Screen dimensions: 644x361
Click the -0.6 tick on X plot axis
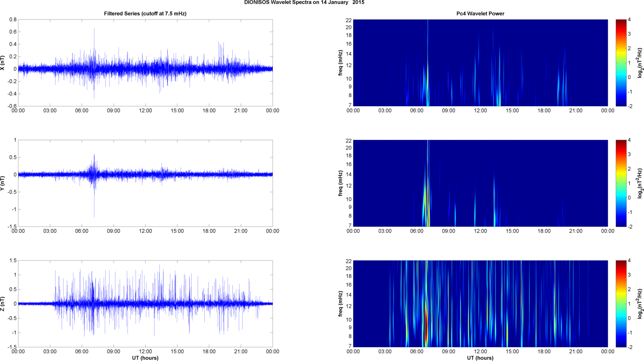pos(12,106)
